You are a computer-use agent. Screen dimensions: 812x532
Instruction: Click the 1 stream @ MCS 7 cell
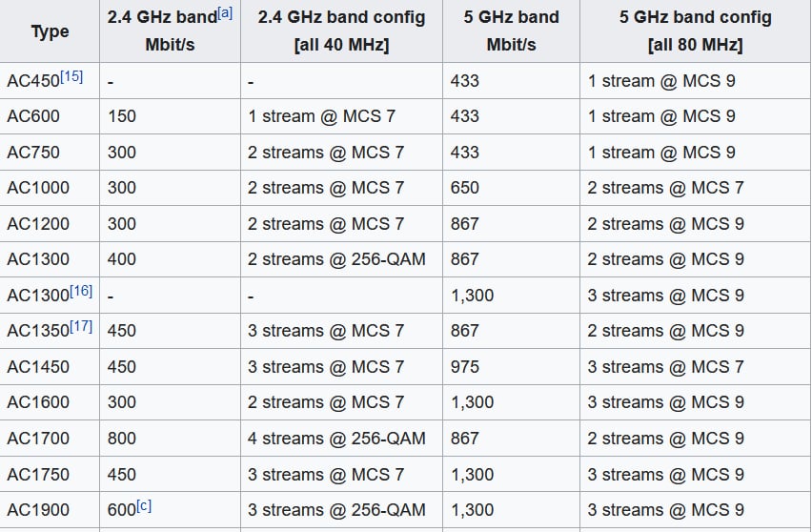coord(321,116)
